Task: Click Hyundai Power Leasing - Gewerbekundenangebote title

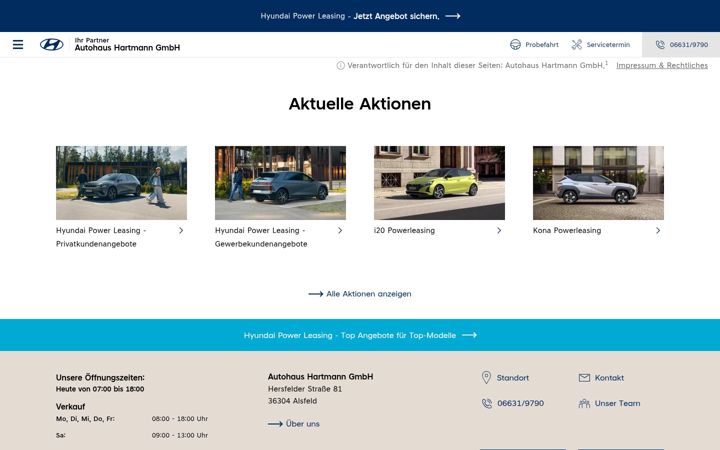Action: click(x=261, y=237)
